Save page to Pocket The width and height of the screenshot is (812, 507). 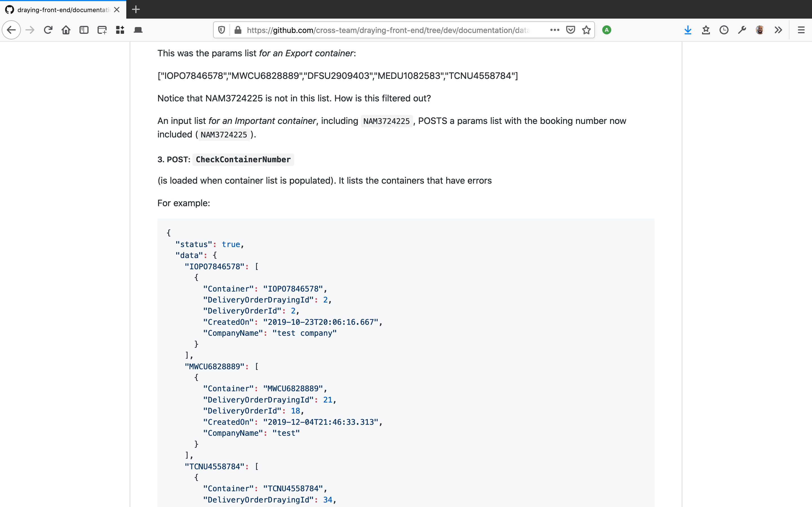(x=570, y=30)
